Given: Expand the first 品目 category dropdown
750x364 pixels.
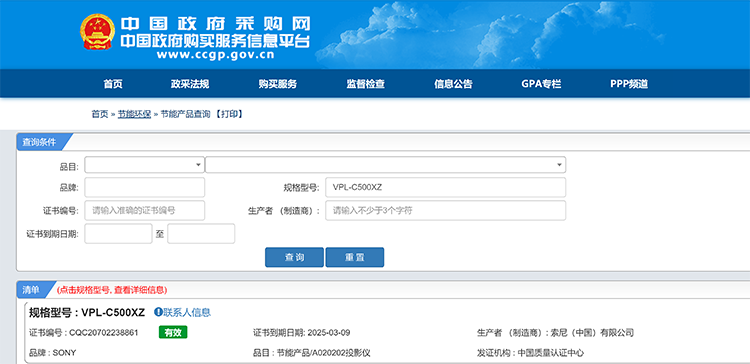Looking at the screenshot, I should 144,165.
